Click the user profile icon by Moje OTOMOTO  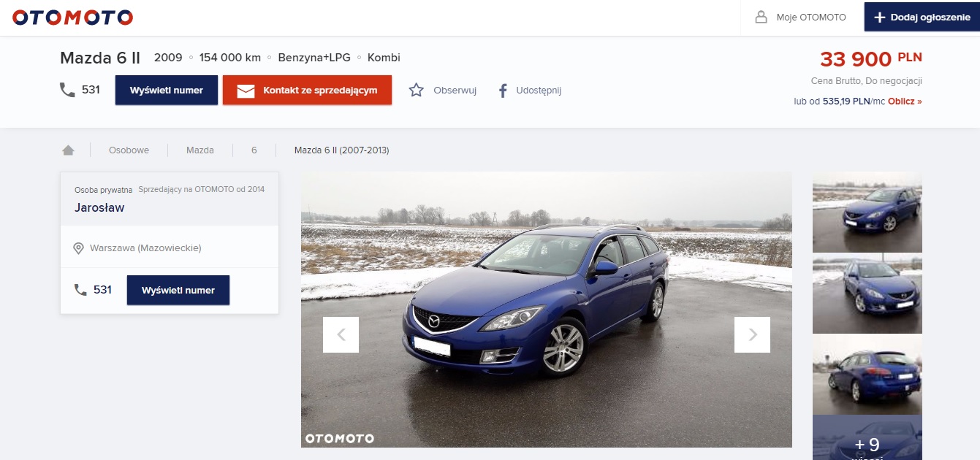761,18
